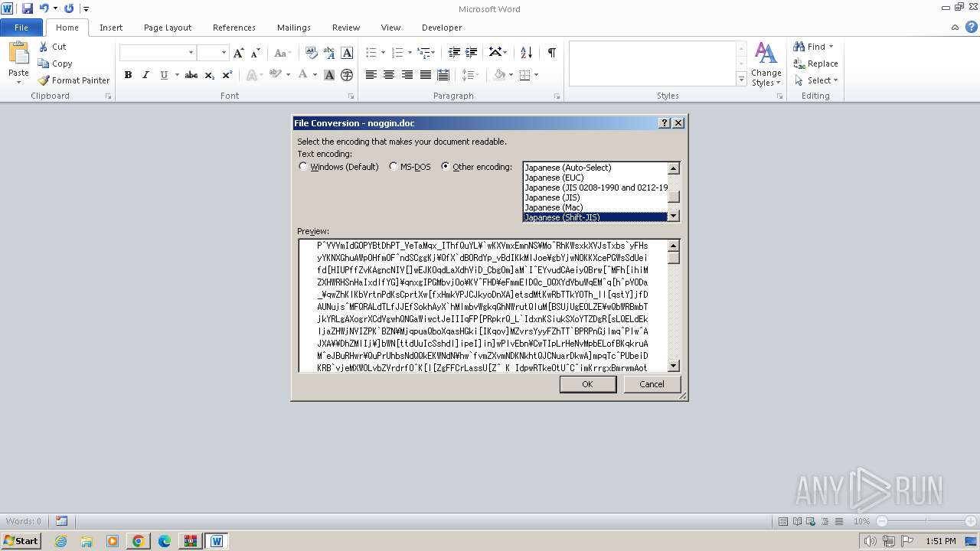
Task: Open the font name dropdown
Action: [x=191, y=53]
